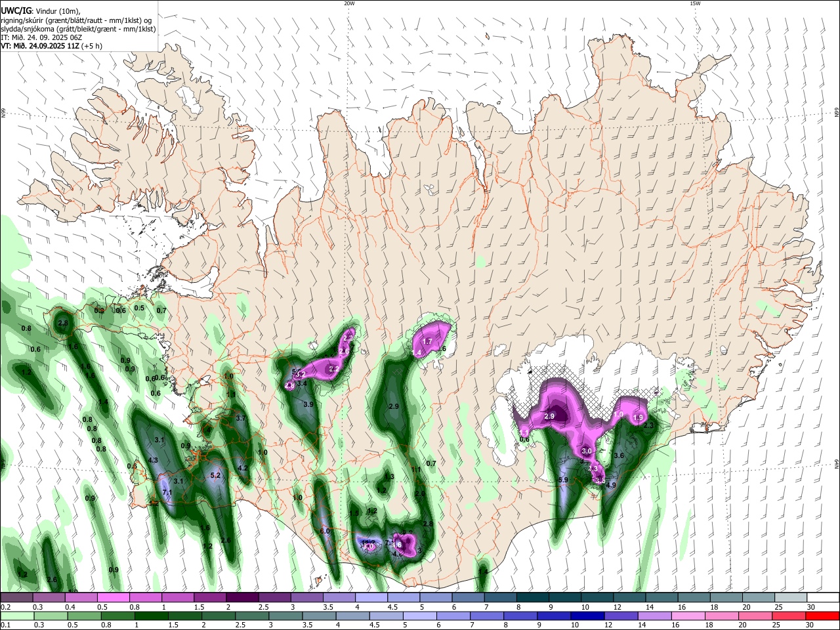Click the 'VT: Mið. 24.09.2025 11Z (+5 h)' line
This screenshot has height=630, width=840.
click(x=52, y=46)
